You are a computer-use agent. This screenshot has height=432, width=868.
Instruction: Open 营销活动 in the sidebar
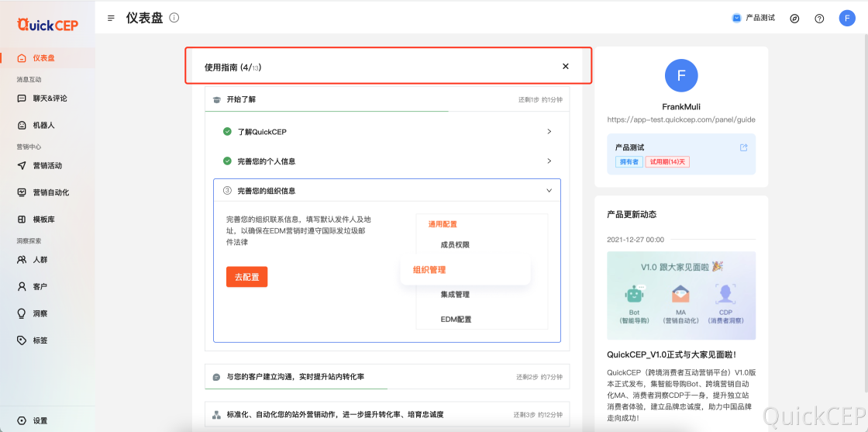[x=47, y=166]
